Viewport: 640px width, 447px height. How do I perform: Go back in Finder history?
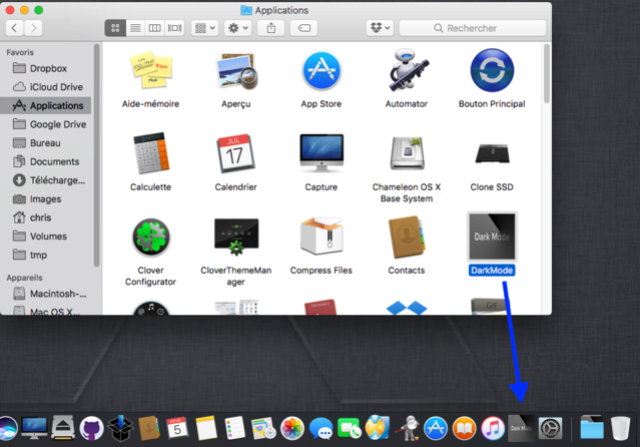14,28
